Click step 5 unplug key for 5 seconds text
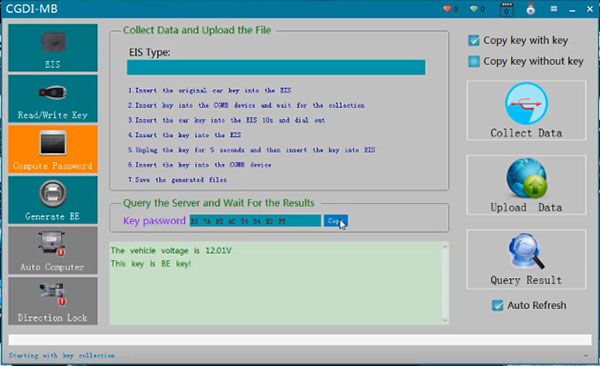This screenshot has height=366, width=600. click(x=251, y=150)
